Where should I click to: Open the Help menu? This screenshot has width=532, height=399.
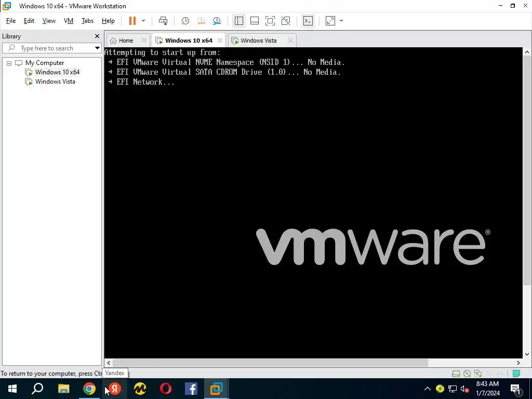(108, 21)
